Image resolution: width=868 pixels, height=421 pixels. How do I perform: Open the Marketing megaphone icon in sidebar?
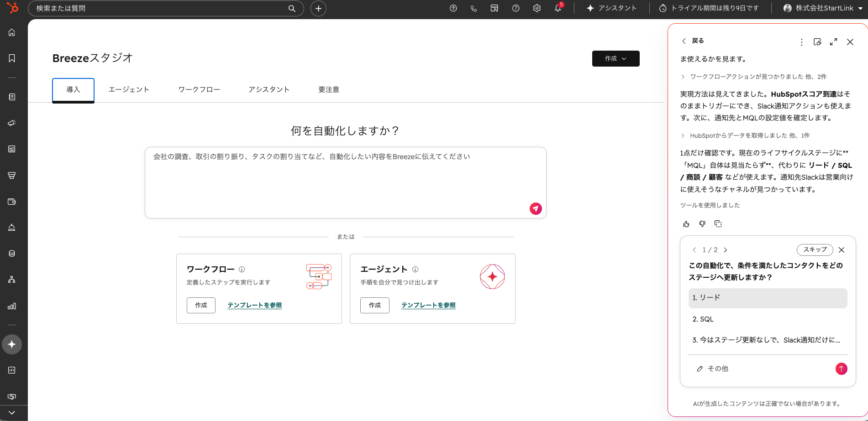point(12,123)
